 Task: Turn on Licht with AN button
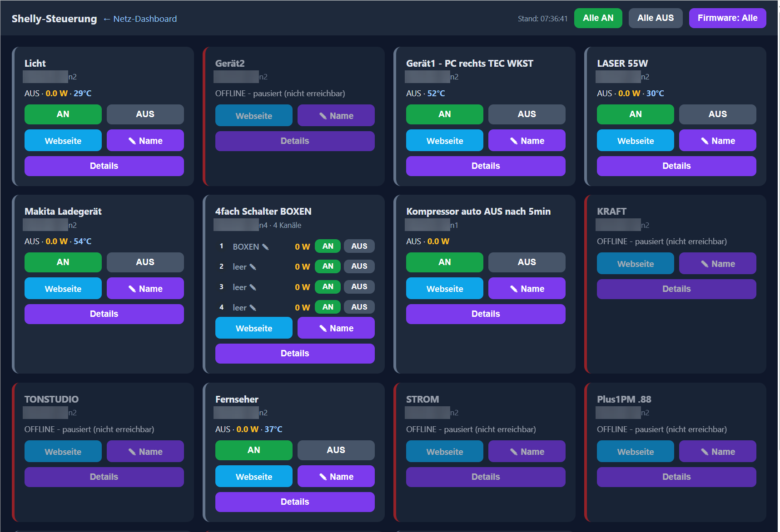(63, 114)
